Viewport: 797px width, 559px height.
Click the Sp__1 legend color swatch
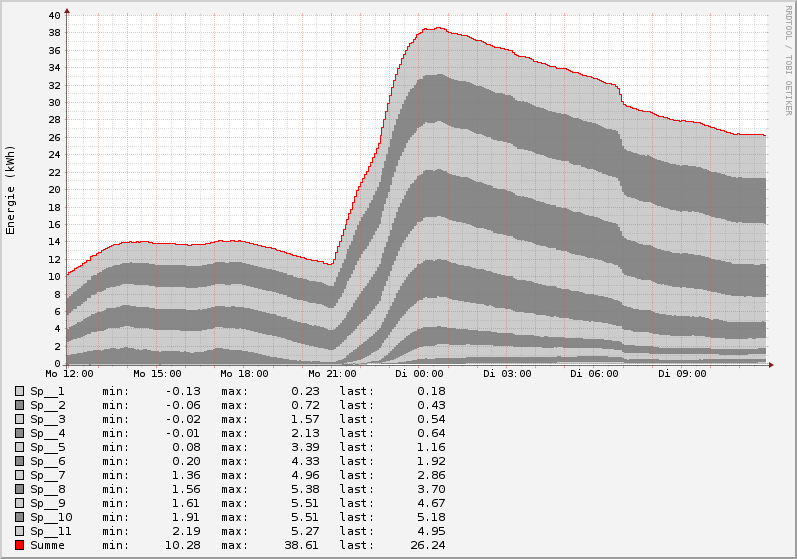19,391
